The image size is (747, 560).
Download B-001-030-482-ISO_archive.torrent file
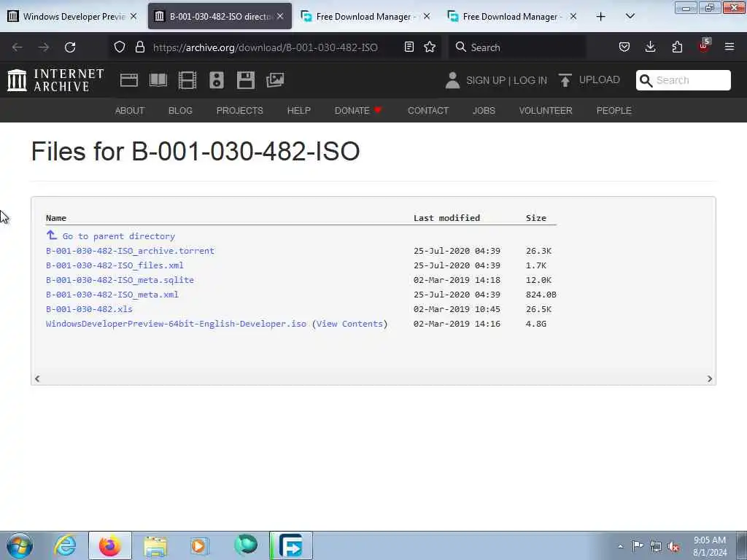(x=130, y=251)
